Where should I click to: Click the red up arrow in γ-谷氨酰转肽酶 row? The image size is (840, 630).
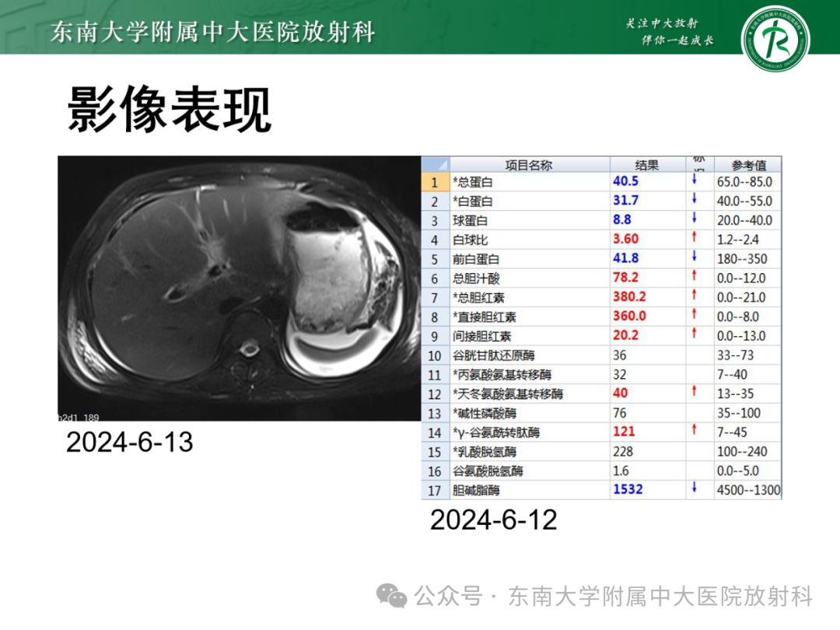coord(695,429)
